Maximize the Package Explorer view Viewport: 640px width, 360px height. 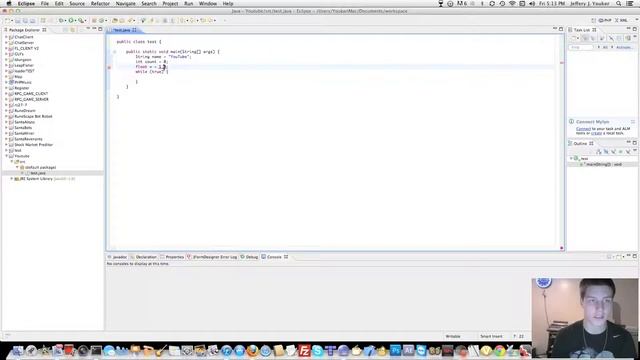100,29
